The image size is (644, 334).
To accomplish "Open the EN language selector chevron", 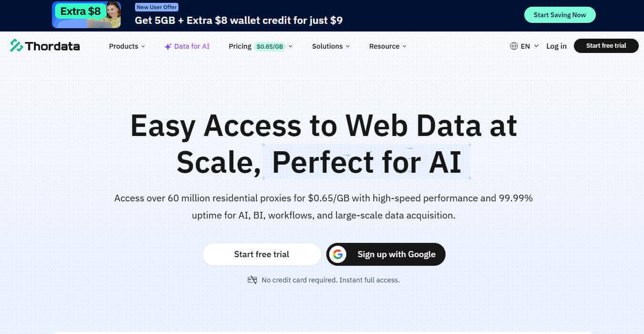I will pos(536,46).
